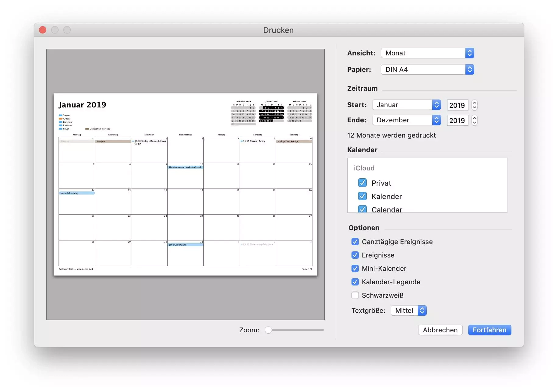
Task: Click the Januar 2019 mini calendar in preview
Action: [x=271, y=111]
